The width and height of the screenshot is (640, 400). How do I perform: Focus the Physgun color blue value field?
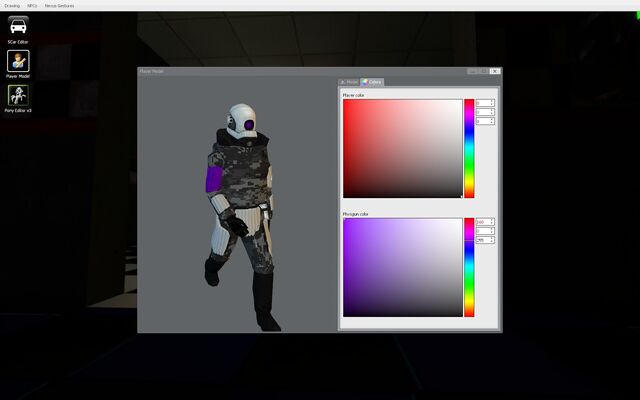(485, 240)
